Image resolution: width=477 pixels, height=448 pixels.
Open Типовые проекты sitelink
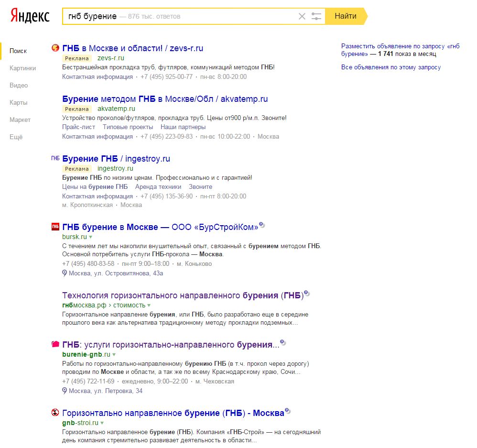point(128,127)
